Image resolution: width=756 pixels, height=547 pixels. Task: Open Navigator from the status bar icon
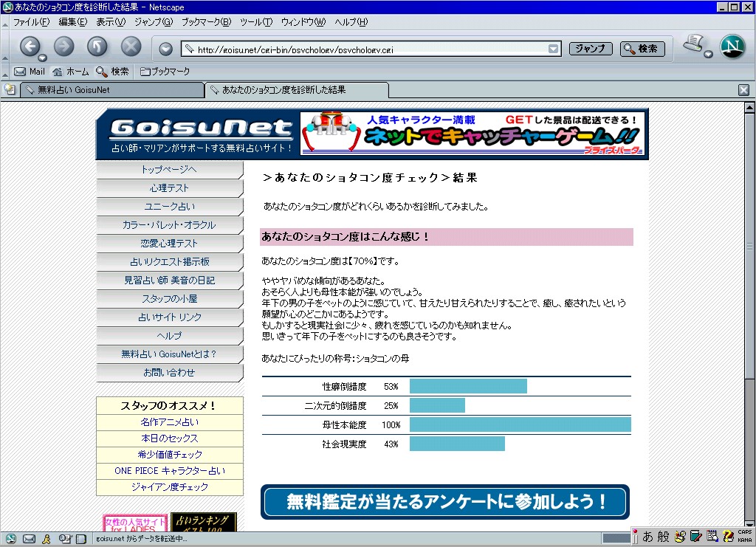[x=10, y=539]
